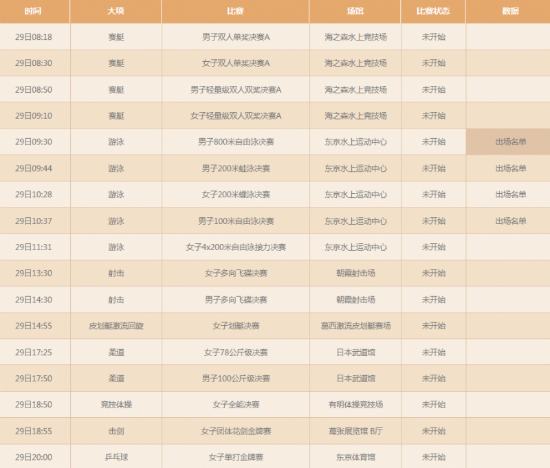Open 出场名单 for 男子800米自由泳决赛
Image resolution: width=550 pixels, height=468 pixels.
(510, 142)
